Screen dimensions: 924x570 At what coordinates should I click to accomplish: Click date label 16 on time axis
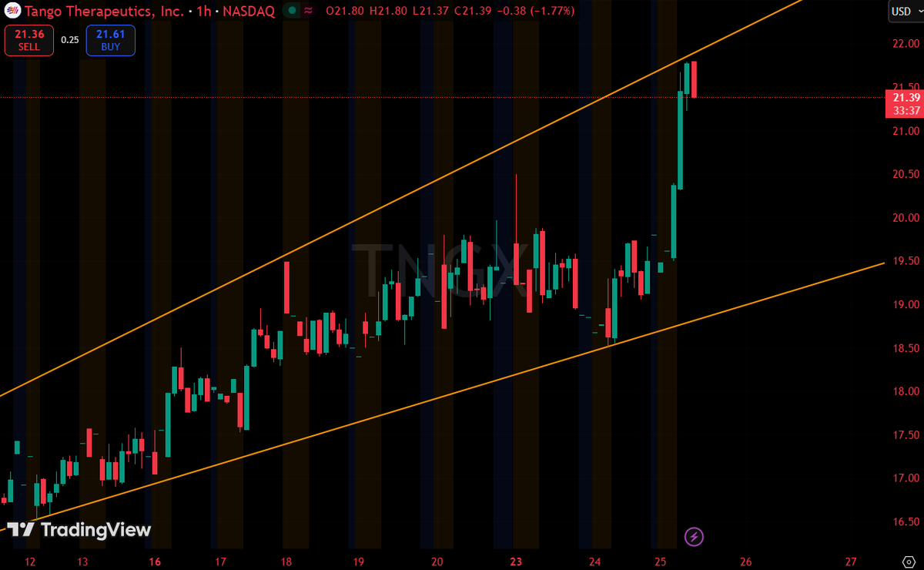pyautogui.click(x=155, y=562)
